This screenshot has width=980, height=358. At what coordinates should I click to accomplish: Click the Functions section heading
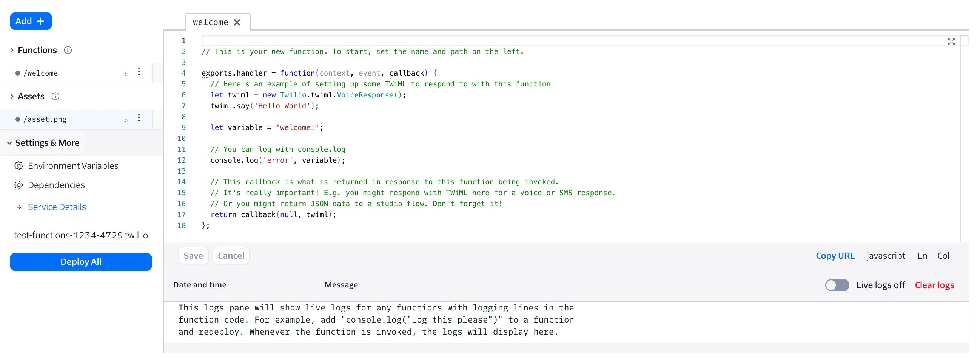point(37,50)
